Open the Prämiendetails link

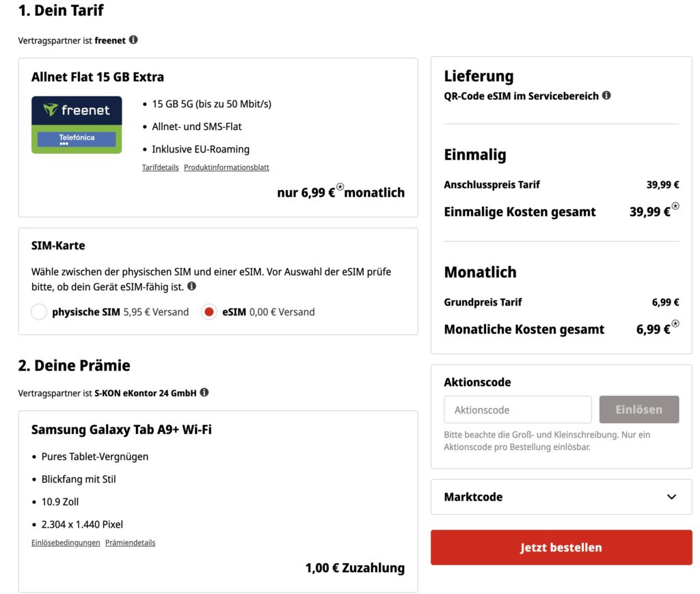pos(131,543)
